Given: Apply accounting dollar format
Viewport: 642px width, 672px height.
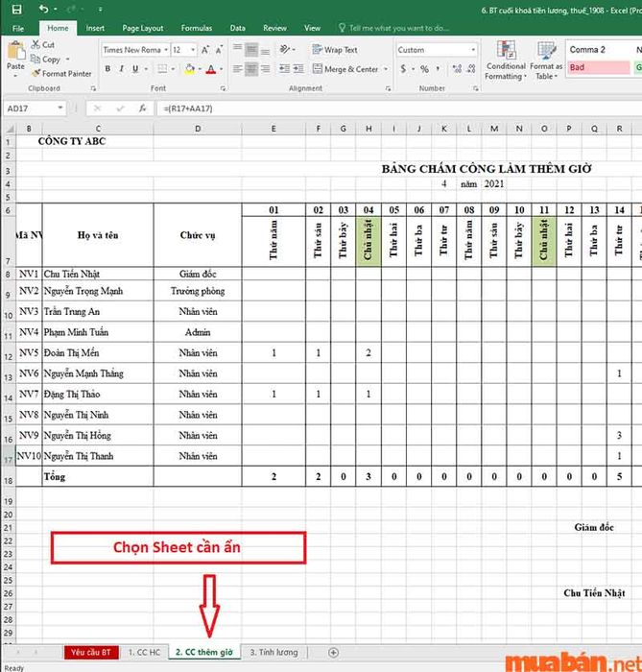Looking at the screenshot, I should (403, 68).
